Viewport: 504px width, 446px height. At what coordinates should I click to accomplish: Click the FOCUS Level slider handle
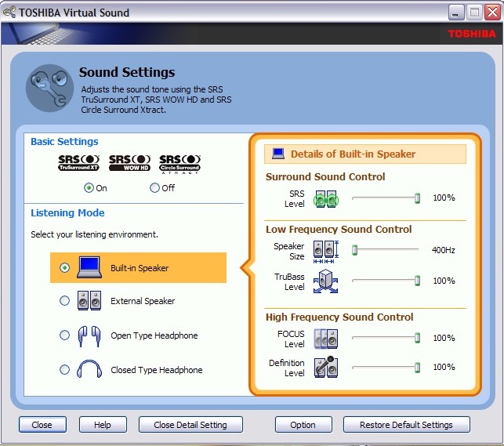418,338
